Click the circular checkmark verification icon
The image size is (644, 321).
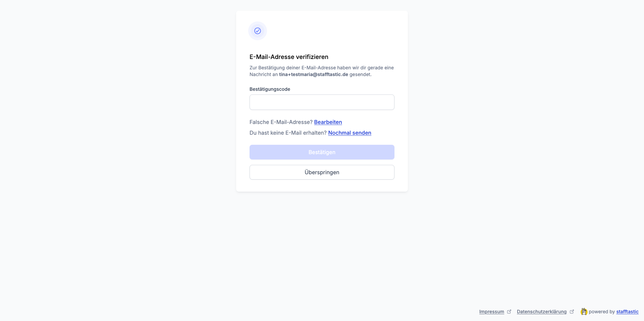pos(258,31)
